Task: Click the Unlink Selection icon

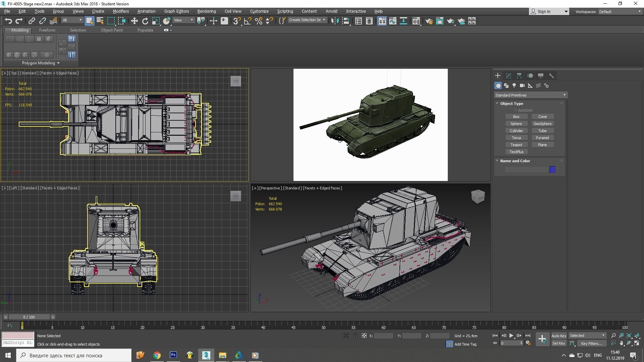Action: [42, 21]
